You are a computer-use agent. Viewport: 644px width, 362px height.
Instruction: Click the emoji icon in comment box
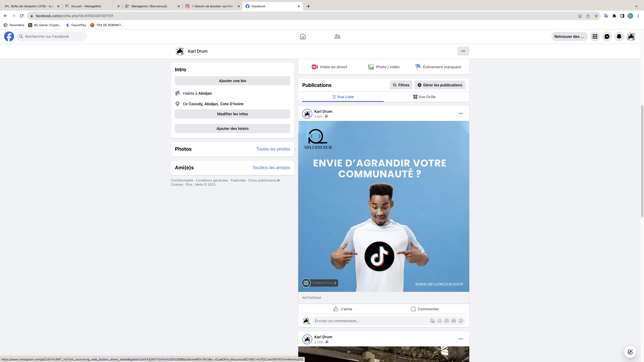tap(439, 321)
